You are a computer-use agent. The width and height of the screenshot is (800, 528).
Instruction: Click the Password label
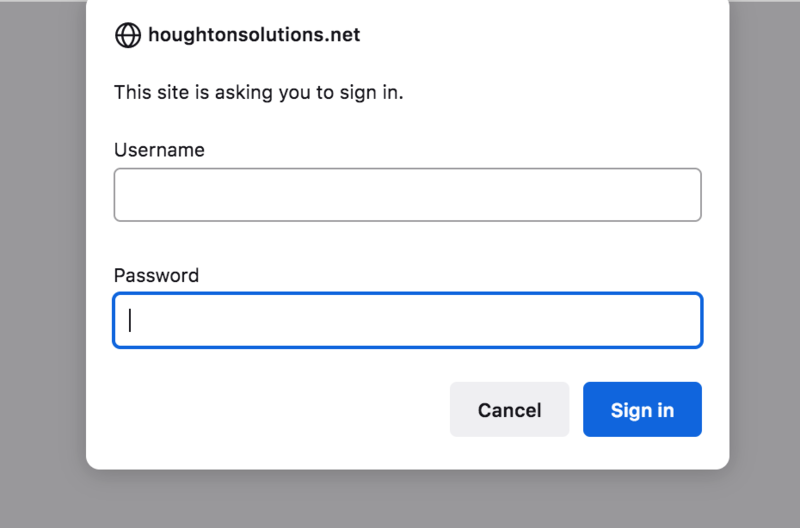click(x=156, y=275)
